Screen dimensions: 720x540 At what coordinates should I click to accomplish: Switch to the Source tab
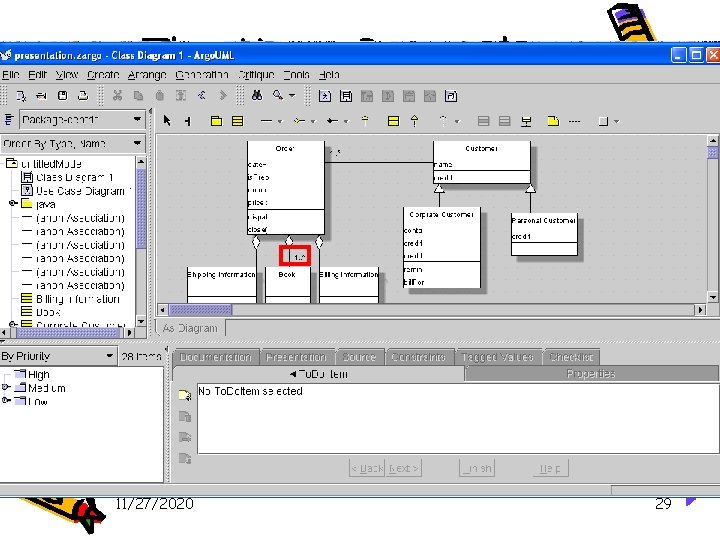tap(359, 357)
